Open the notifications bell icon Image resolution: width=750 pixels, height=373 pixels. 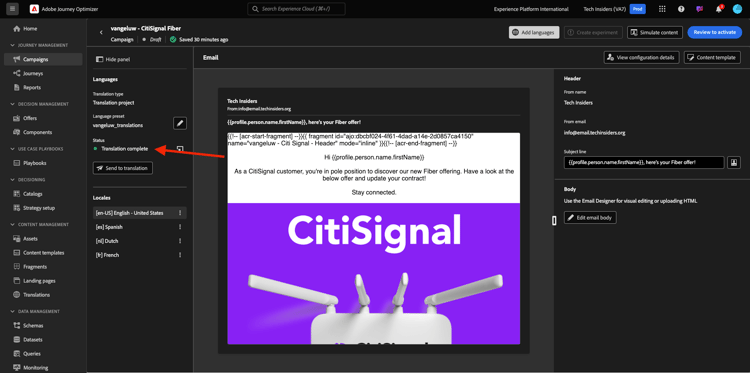(718, 9)
